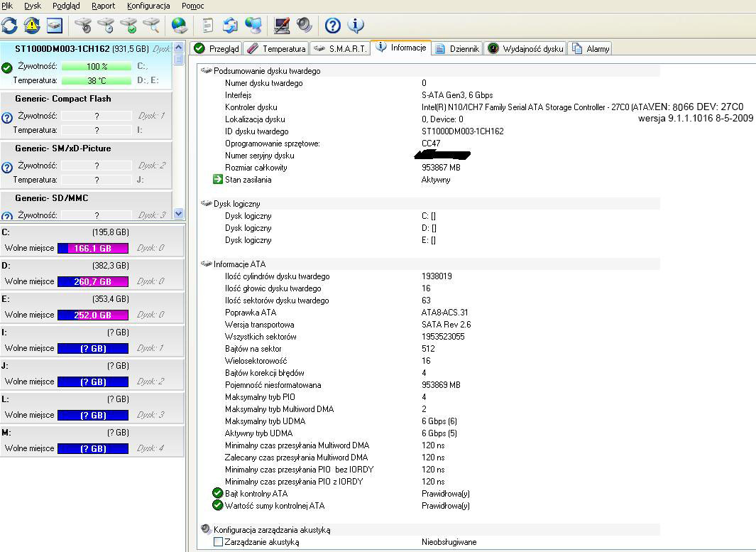Select the J: partition row
Image resolution: width=756 pixels, height=552 pixels.
pyautogui.click(x=92, y=374)
